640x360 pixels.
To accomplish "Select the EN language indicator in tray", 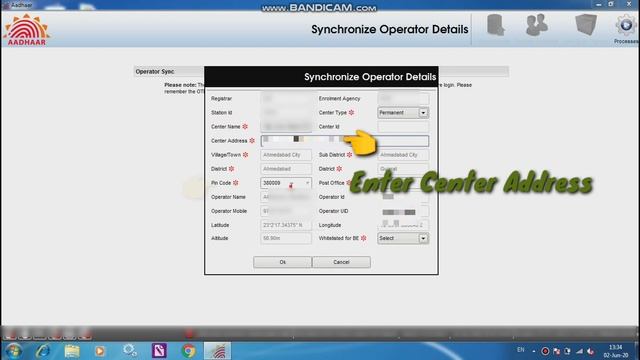I will [521, 350].
